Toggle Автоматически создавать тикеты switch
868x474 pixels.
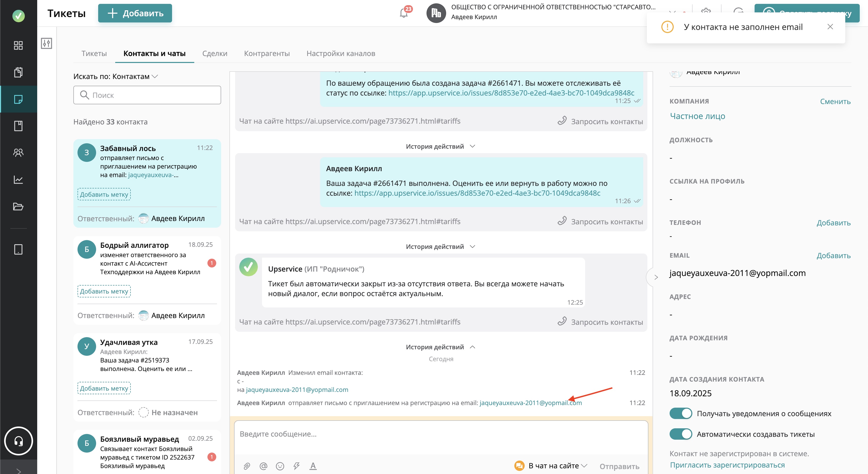(681, 434)
